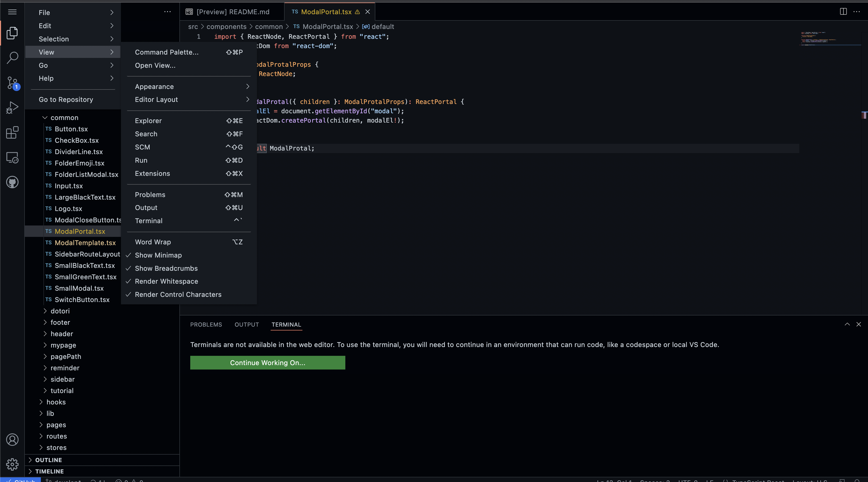Expand the dotori folder
This screenshot has width=868, height=482.
tap(60, 311)
